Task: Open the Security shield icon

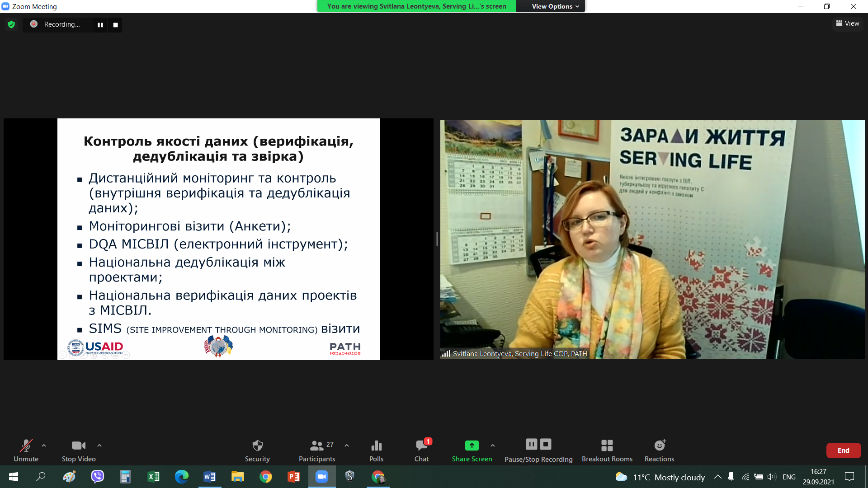Action: 257,446
